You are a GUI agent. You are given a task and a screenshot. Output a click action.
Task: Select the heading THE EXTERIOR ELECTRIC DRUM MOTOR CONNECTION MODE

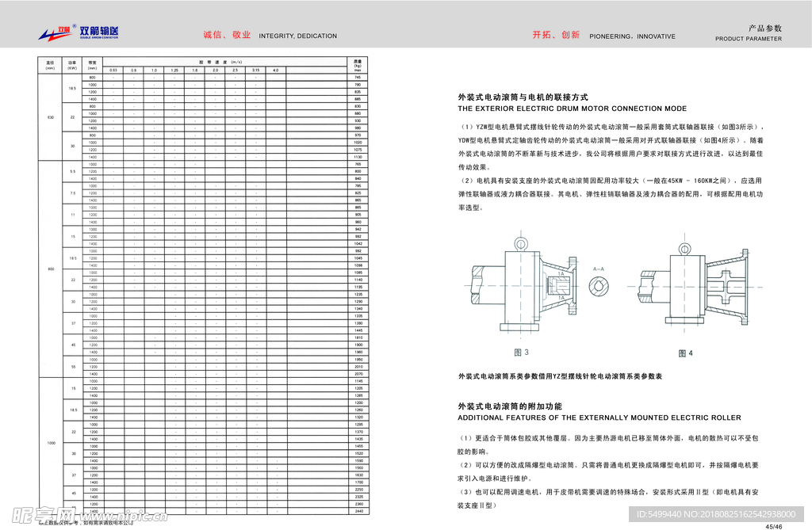click(573, 109)
